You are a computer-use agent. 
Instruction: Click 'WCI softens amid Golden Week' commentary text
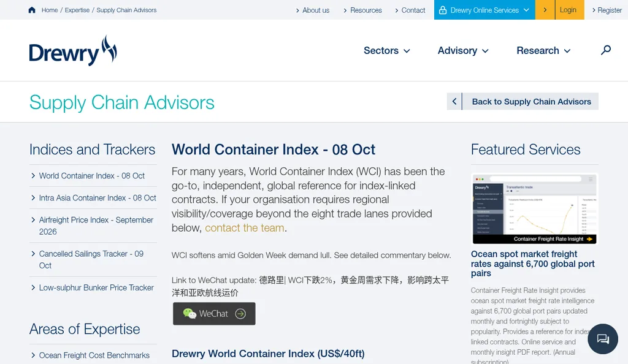311,255
